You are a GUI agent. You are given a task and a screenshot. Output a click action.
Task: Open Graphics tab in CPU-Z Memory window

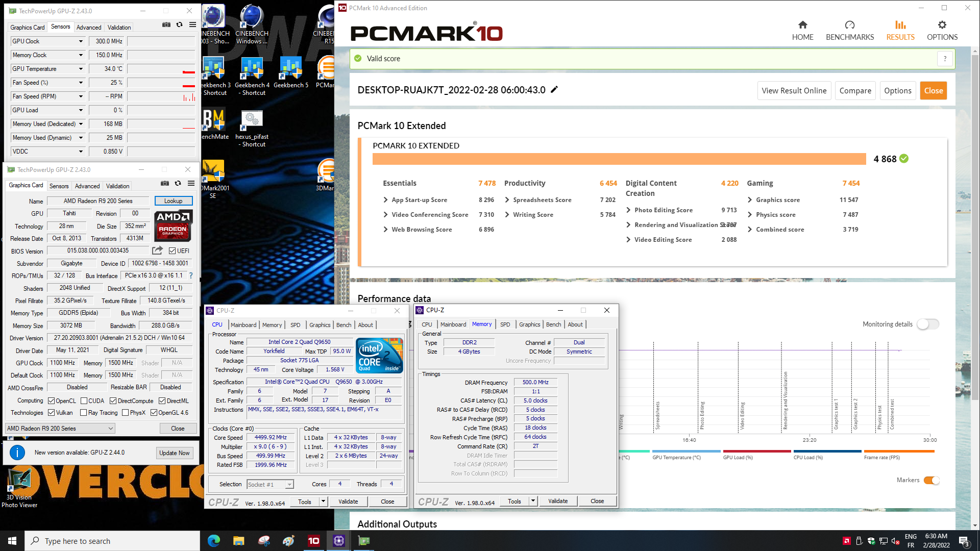(529, 324)
